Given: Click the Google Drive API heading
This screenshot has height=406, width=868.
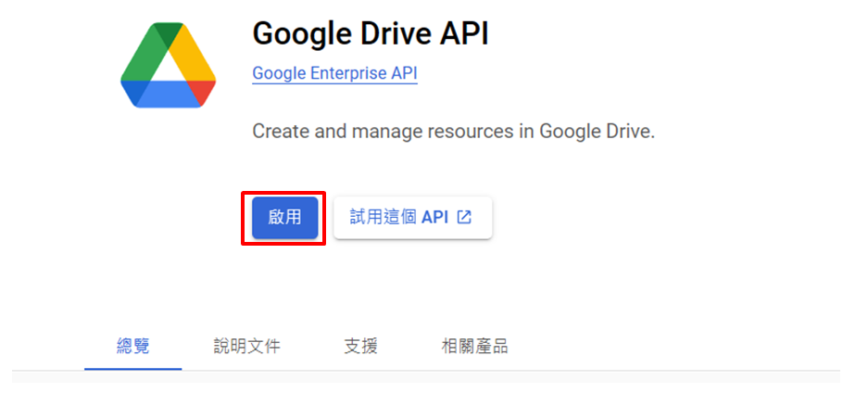Looking at the screenshot, I should (370, 34).
